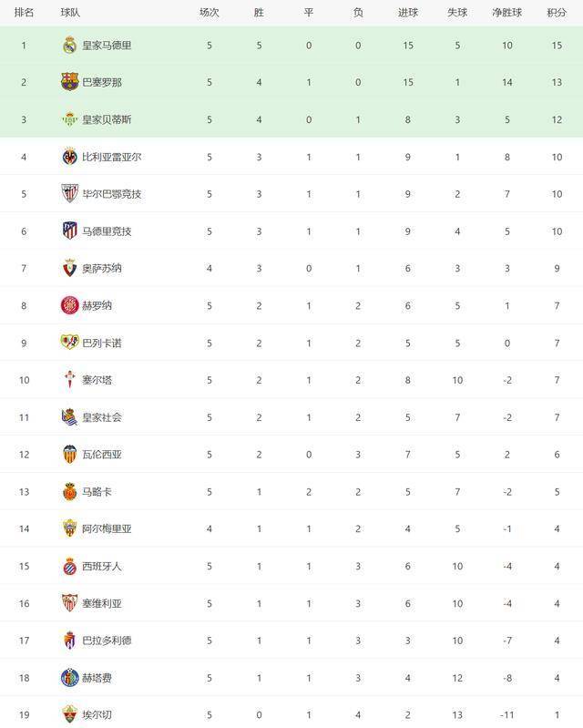
Task: Click the Real Madrid crest icon
Action: tap(69, 45)
